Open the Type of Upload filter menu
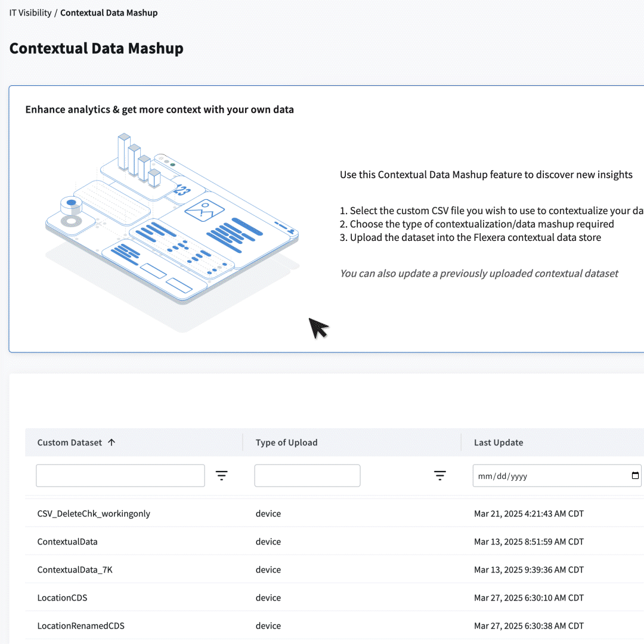This screenshot has width=644, height=644. coord(439,475)
